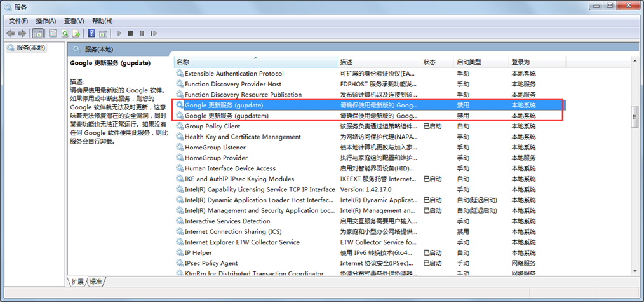The image size is (644, 302).
Task: Select the Google 更新服务 (gupdatem) row
Action: coord(369,116)
